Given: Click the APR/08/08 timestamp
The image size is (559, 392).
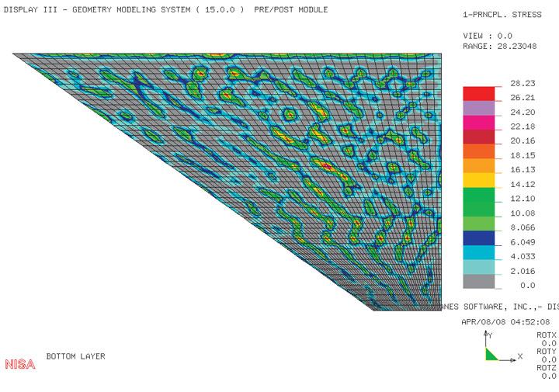Looking at the screenshot, I should point(505,321).
